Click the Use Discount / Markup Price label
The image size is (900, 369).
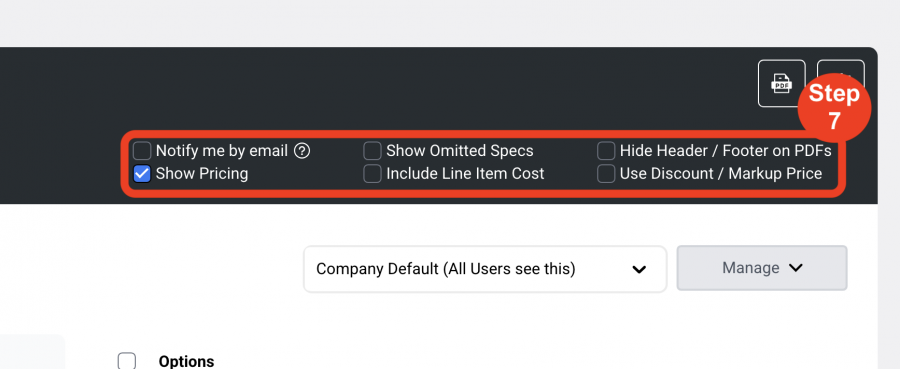pyautogui.click(x=721, y=174)
